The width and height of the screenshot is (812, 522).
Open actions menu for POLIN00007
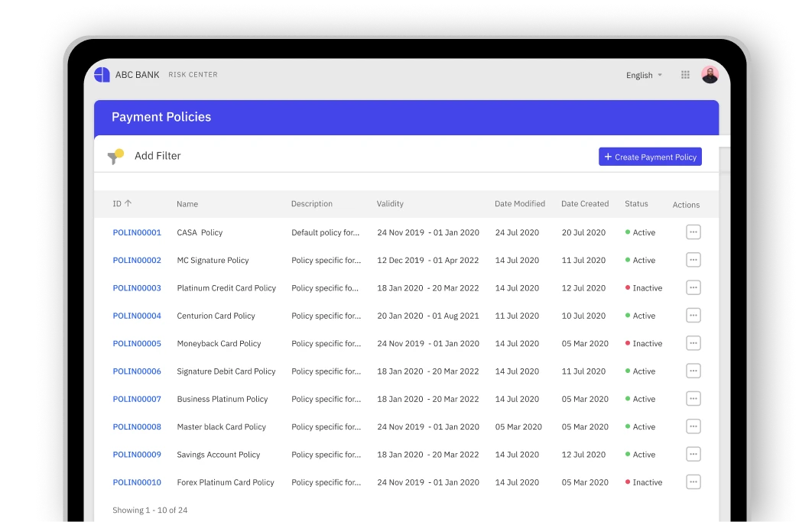[x=693, y=399]
